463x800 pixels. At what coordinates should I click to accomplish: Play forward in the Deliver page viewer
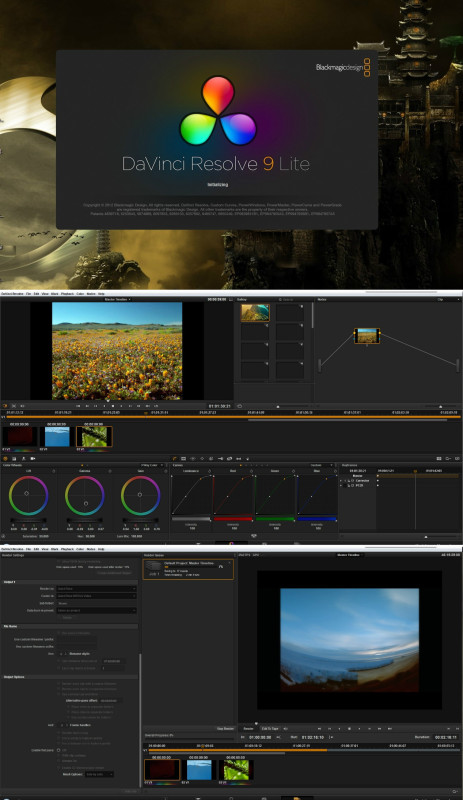(x=359, y=729)
